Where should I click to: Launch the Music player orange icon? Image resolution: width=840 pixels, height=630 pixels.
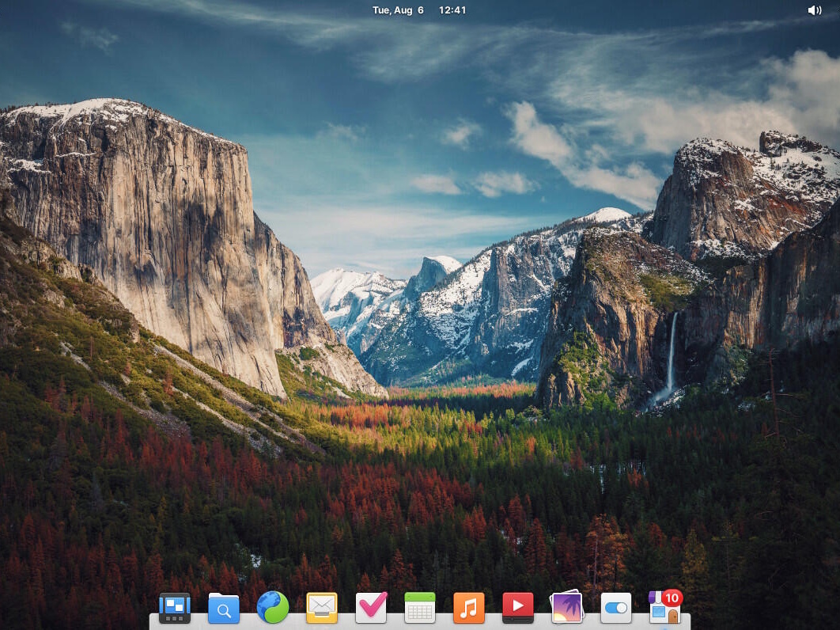tap(469, 608)
